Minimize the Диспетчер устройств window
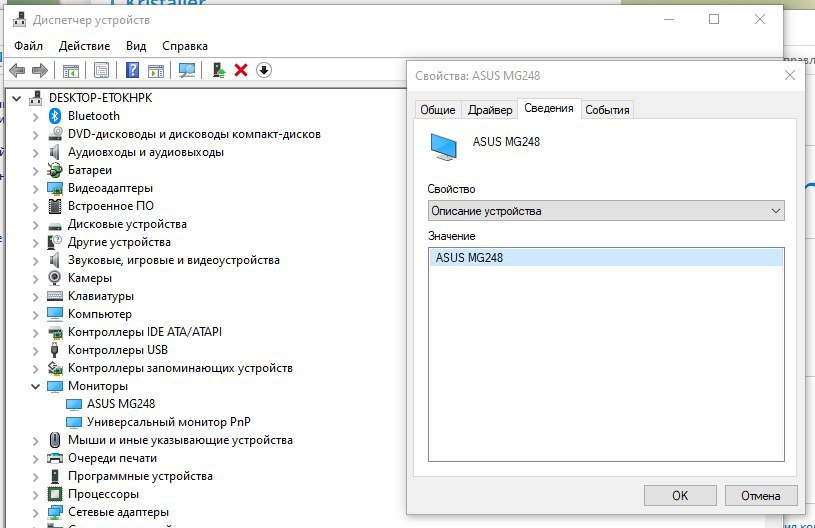This screenshot has height=528, width=815. (669, 19)
